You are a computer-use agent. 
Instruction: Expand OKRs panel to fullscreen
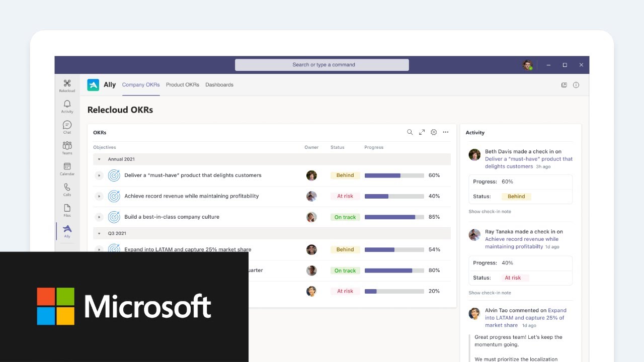[422, 132]
